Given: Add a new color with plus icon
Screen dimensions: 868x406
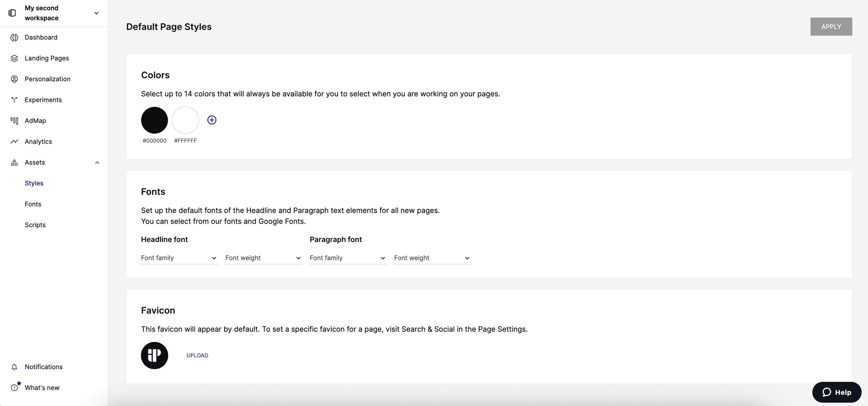Looking at the screenshot, I should [212, 120].
